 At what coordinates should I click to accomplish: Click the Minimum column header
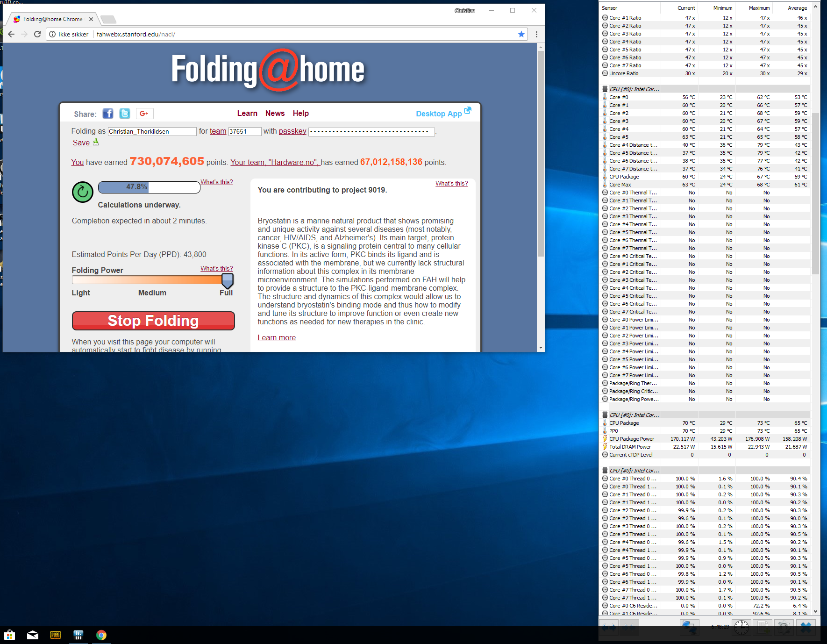tap(717, 8)
